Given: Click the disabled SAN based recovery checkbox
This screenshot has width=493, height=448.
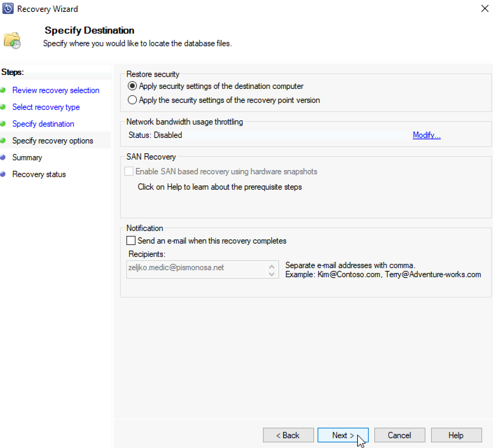Looking at the screenshot, I should [x=129, y=171].
